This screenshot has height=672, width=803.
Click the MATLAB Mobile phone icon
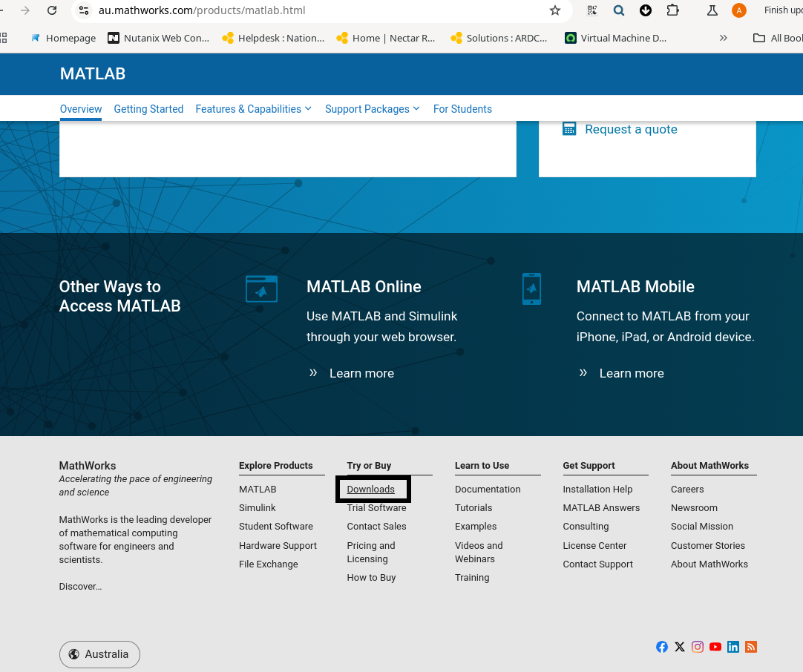[x=531, y=289]
